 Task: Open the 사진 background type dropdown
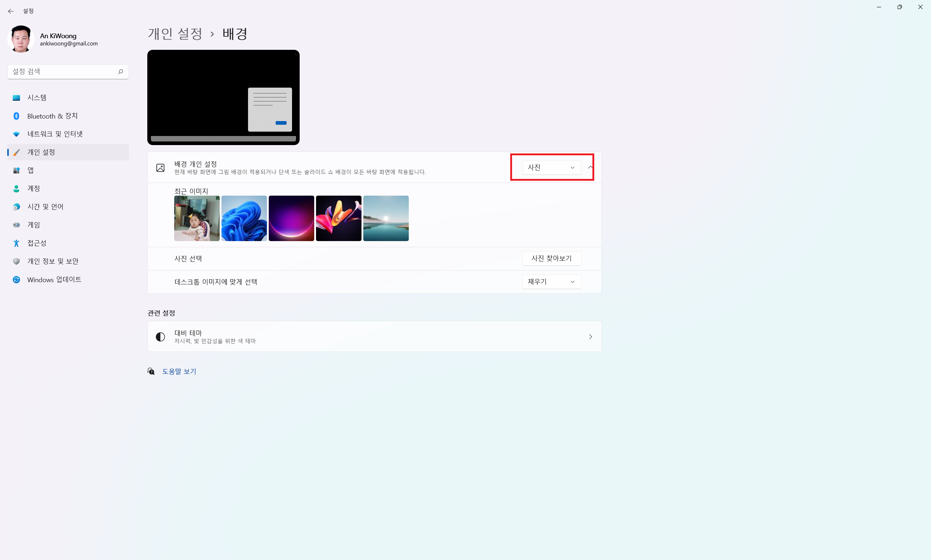551,168
